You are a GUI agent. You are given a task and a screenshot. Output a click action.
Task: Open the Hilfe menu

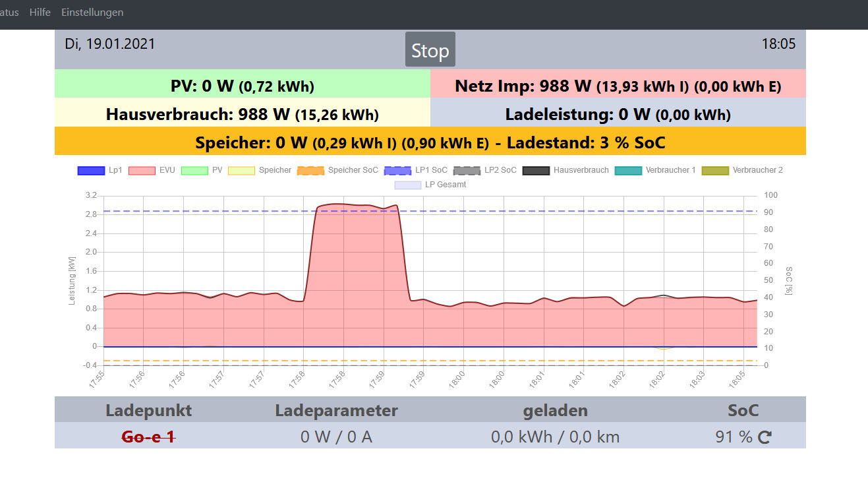(40, 13)
